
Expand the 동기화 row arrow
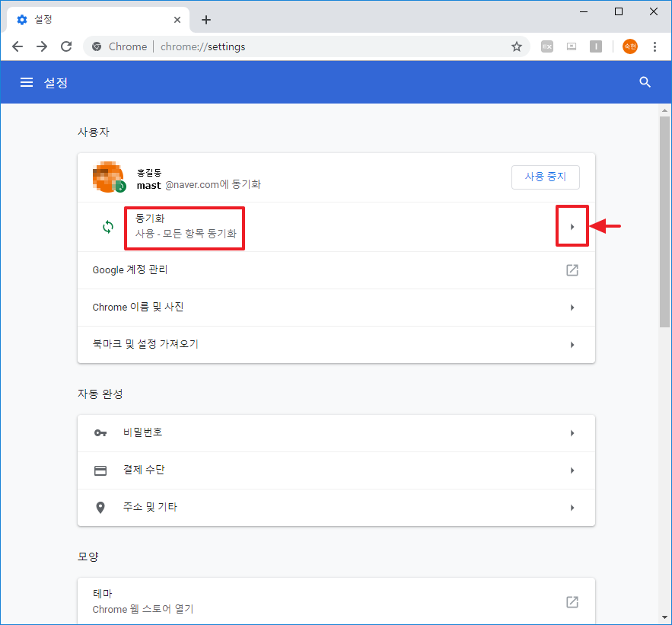[x=572, y=227]
